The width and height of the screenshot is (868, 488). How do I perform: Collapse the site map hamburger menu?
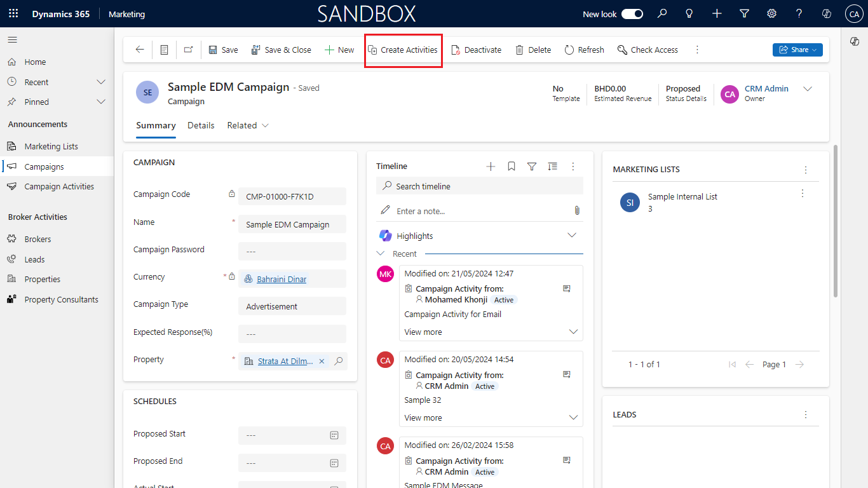point(12,40)
